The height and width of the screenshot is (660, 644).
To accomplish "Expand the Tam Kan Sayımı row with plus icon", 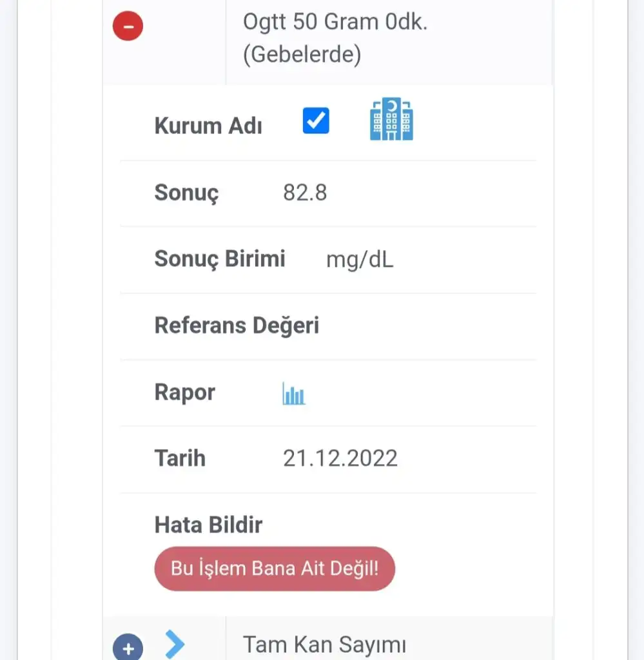I will tap(128, 646).
